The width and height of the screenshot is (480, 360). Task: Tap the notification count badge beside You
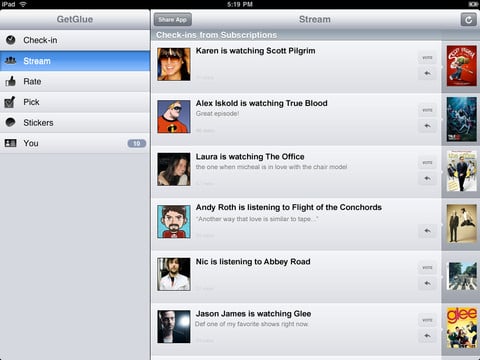tap(137, 143)
